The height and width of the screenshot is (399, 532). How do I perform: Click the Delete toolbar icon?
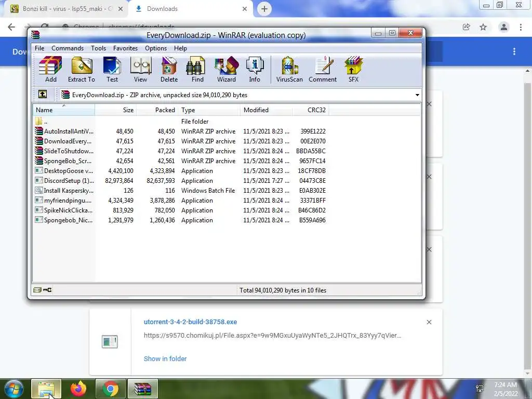169,70
